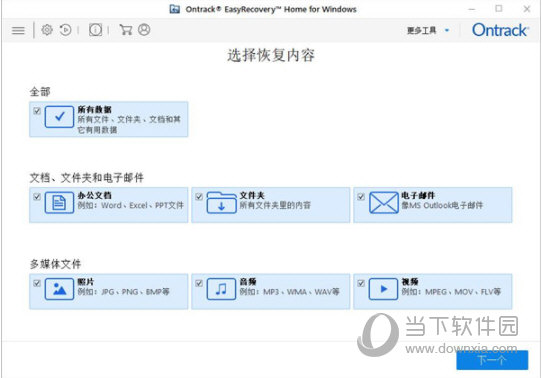Uncheck the 文件夹 checkbox

pos(199,197)
